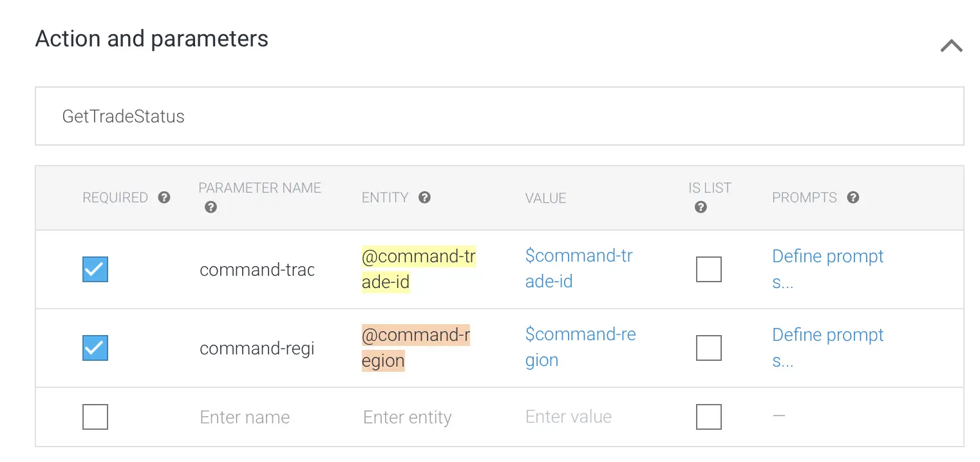
Task: Uncheck Required for command-trade-id parameter
Action: [x=95, y=269]
